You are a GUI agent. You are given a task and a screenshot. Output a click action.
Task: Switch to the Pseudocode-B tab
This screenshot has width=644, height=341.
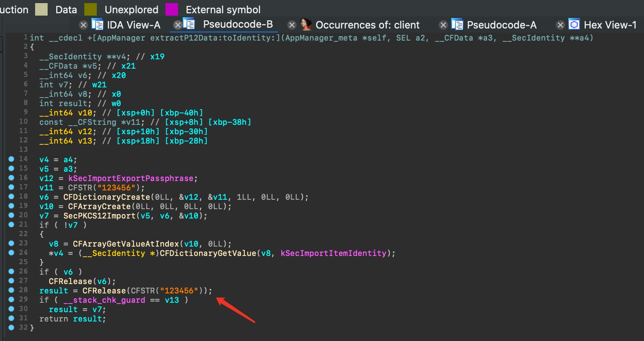pyautogui.click(x=238, y=24)
